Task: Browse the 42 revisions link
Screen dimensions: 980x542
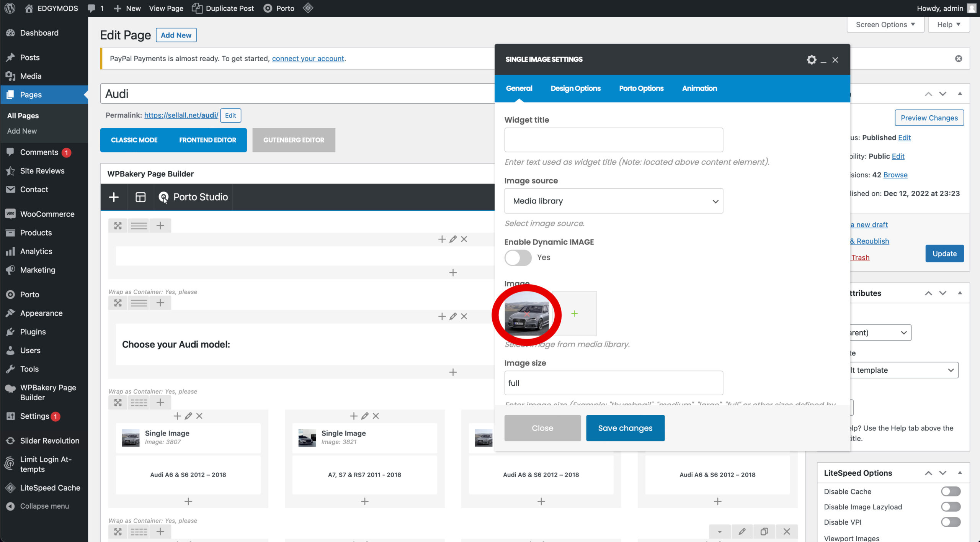Action: coord(895,175)
